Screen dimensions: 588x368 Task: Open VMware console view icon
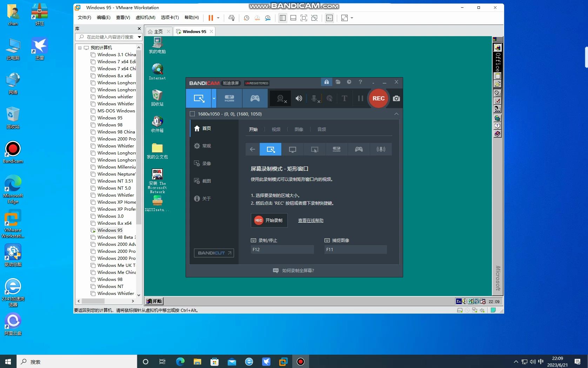click(x=329, y=18)
